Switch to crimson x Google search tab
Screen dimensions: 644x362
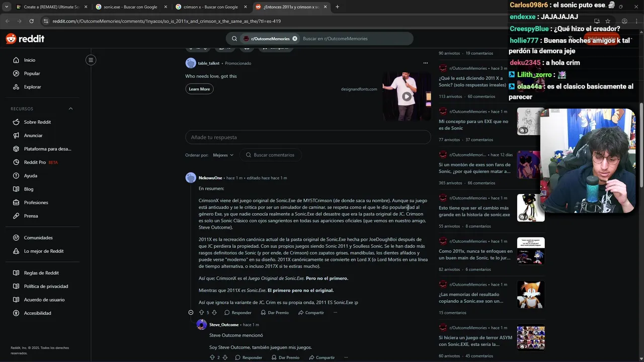tap(211, 7)
